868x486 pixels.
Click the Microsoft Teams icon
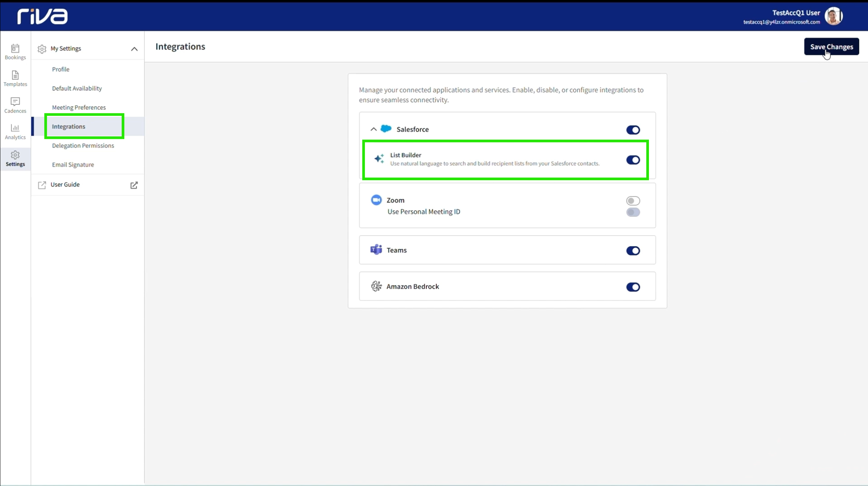(376, 250)
